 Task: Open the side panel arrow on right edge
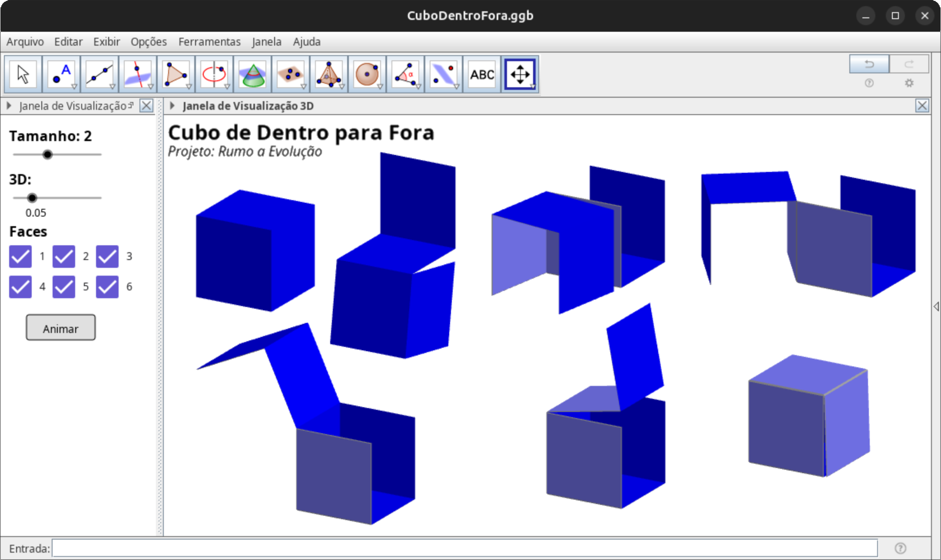click(936, 306)
